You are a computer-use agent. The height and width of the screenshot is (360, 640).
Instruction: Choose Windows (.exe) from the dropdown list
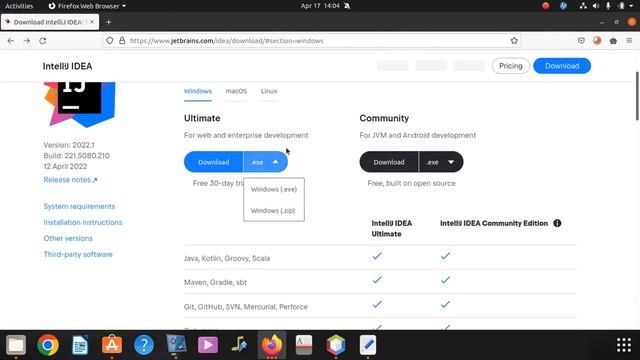274,189
